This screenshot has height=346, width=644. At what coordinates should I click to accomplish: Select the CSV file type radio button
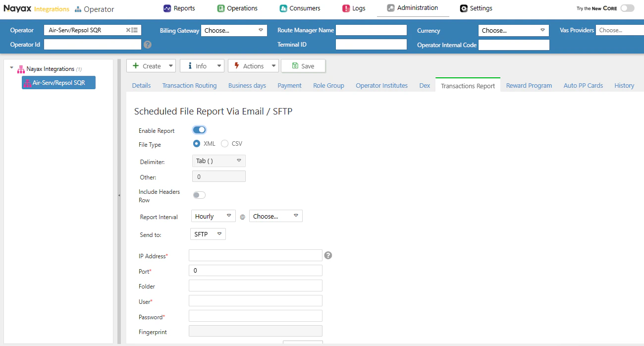click(224, 144)
